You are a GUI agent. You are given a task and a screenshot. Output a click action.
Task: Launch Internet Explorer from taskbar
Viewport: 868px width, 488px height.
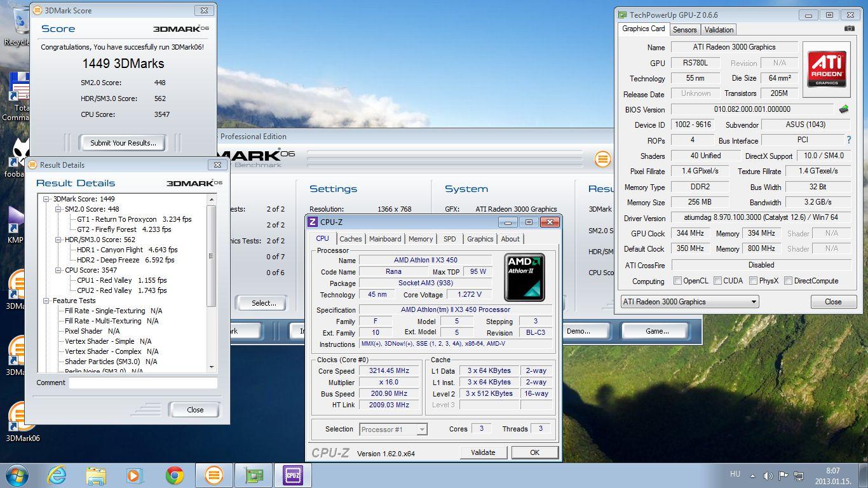(x=57, y=475)
